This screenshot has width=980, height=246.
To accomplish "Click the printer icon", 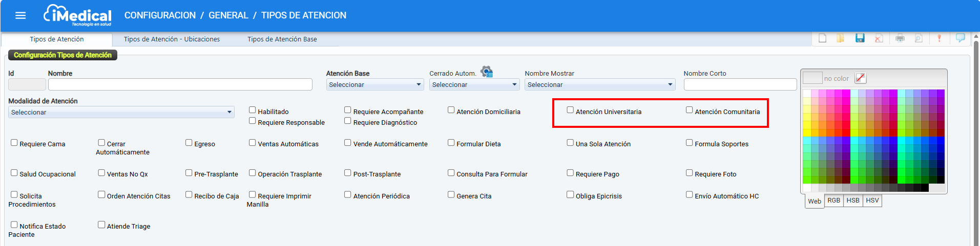I will pos(900,38).
